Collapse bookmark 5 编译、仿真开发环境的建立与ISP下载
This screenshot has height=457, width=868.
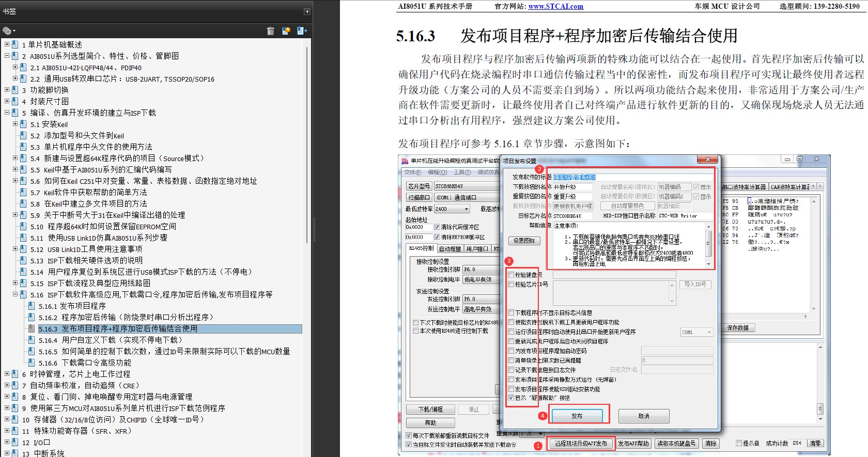click(7, 113)
